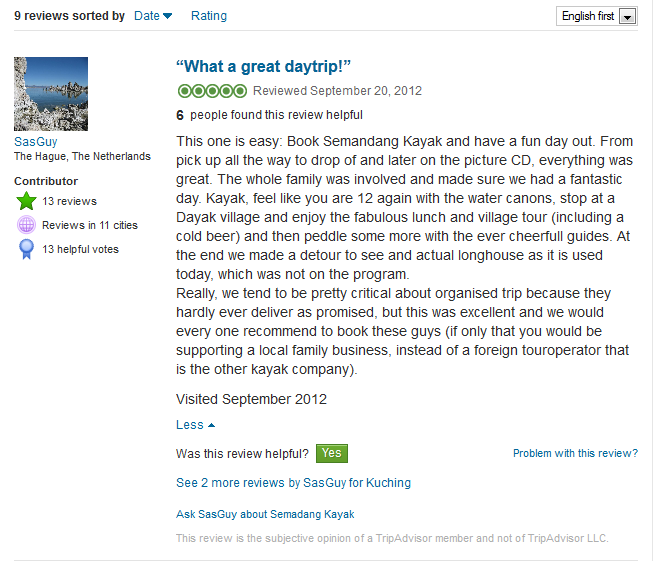Image resolution: width=653 pixels, height=561 pixels.
Task: Open the "What a great daytrip!" title
Action: (x=263, y=67)
